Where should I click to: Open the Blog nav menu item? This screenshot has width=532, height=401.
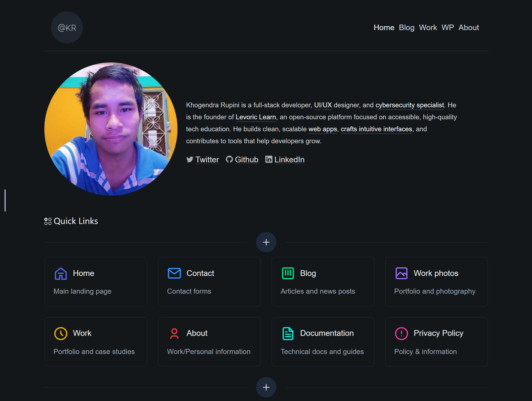(x=407, y=28)
